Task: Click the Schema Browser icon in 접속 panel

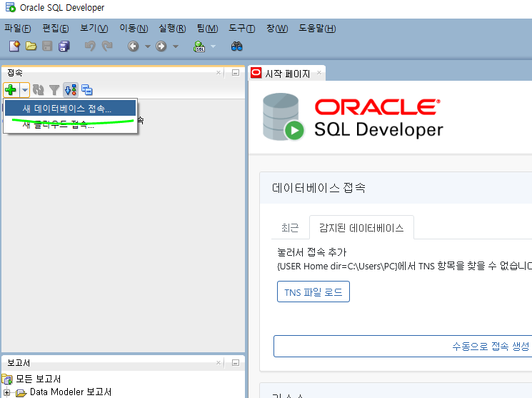Action: [71, 90]
